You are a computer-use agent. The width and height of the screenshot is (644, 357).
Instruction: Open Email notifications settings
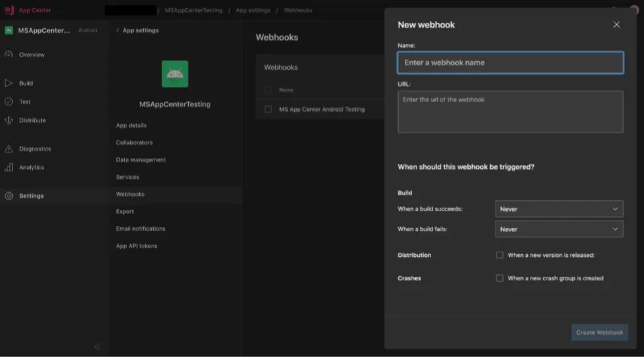(x=140, y=229)
